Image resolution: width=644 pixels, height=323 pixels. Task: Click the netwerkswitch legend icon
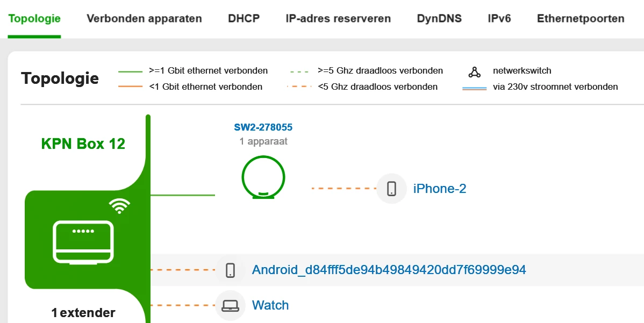(474, 71)
